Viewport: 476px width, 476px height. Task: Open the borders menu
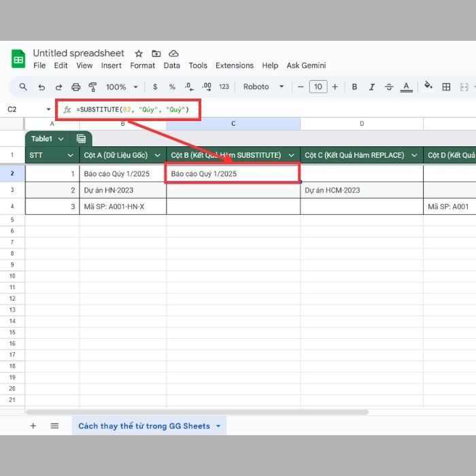tap(446, 87)
